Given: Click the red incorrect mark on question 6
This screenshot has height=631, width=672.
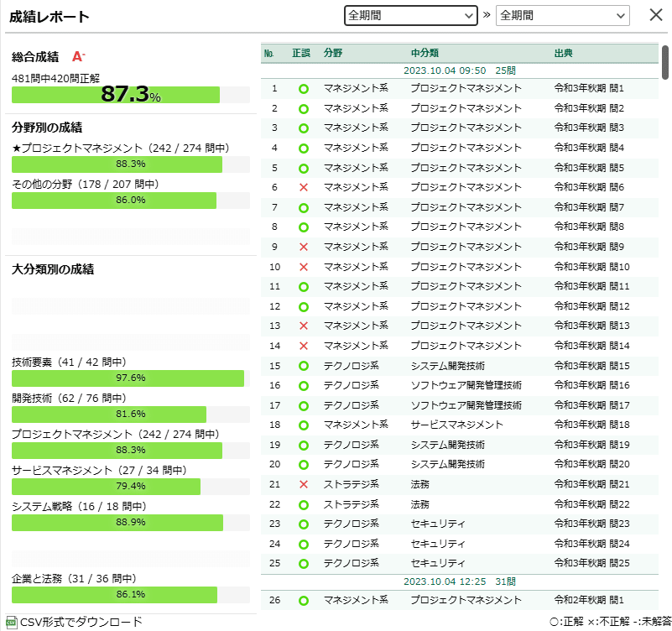Looking at the screenshot, I should coord(303,187).
